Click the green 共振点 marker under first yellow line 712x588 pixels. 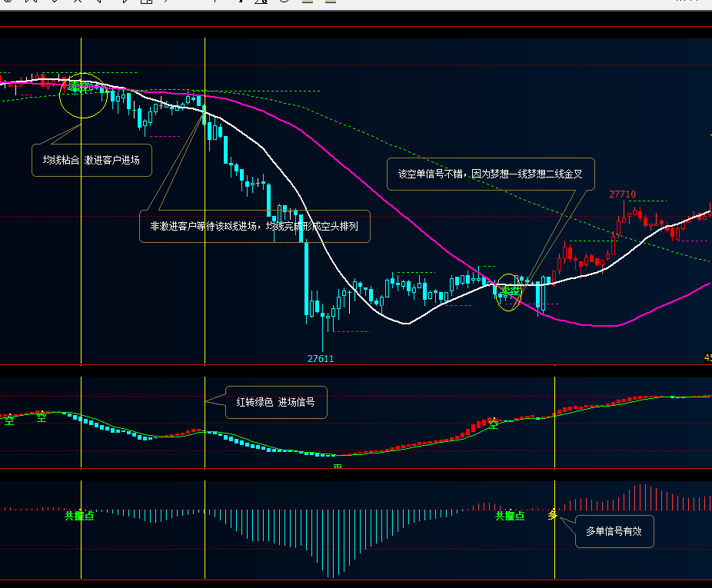[x=79, y=515]
